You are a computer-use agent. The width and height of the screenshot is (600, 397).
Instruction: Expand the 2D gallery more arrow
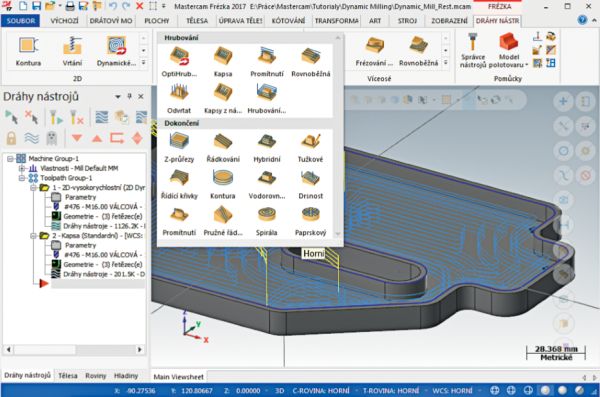pos(143,63)
